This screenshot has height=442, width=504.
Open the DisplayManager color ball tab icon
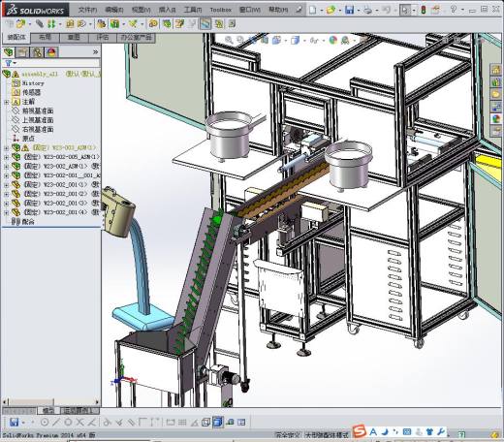[x=51, y=52]
